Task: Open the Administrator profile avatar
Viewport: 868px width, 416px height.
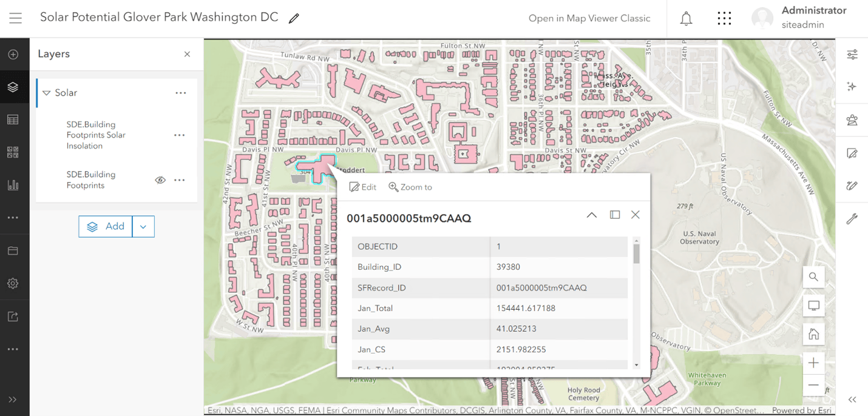Action: (x=762, y=19)
